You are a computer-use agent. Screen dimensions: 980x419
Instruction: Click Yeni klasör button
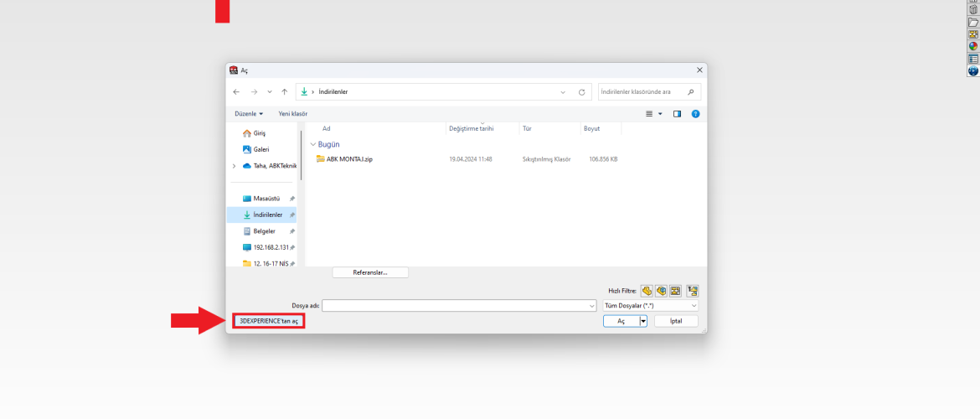coord(293,114)
